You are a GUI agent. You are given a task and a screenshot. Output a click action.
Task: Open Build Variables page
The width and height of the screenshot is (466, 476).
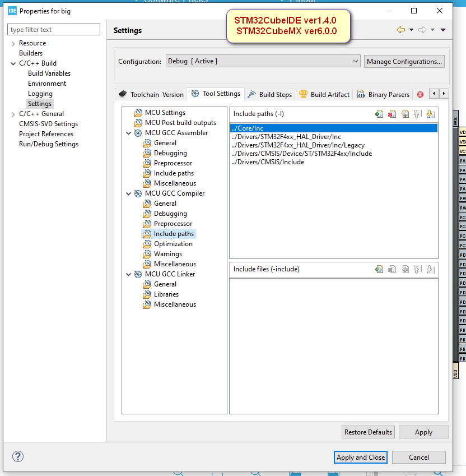click(49, 73)
